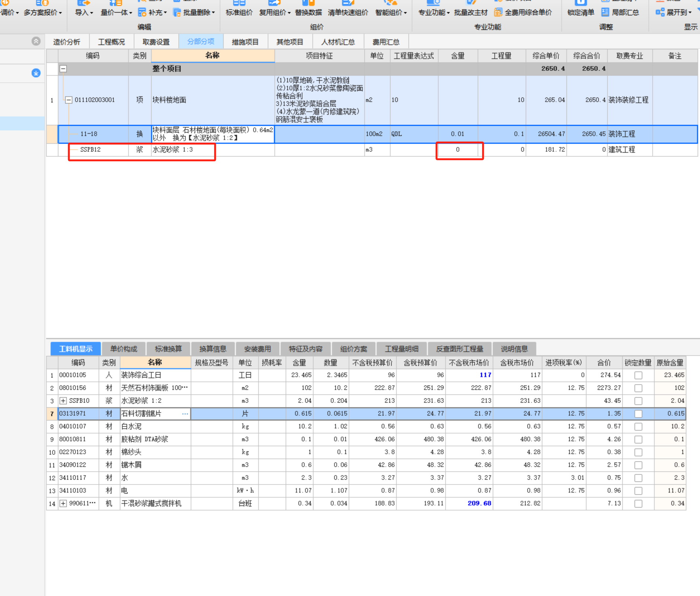Click the 名称 column header in the top table
700x596 pixels.
pos(213,56)
